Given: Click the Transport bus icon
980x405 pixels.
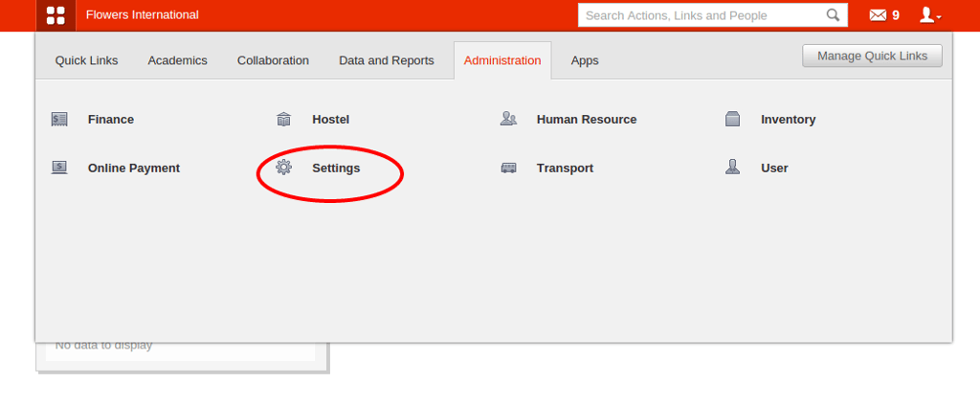Looking at the screenshot, I should click(x=508, y=169).
